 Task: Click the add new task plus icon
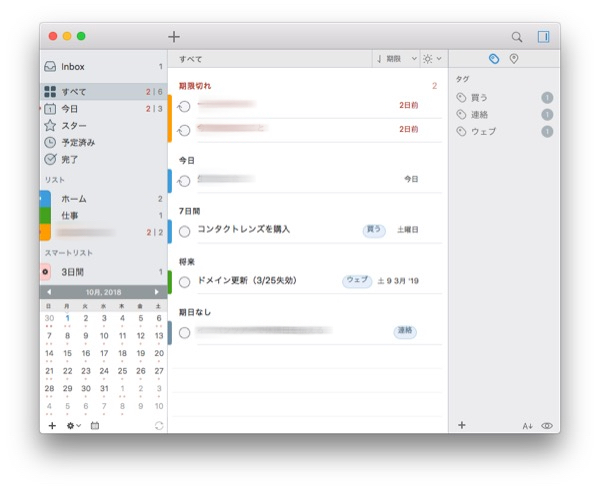click(x=174, y=37)
